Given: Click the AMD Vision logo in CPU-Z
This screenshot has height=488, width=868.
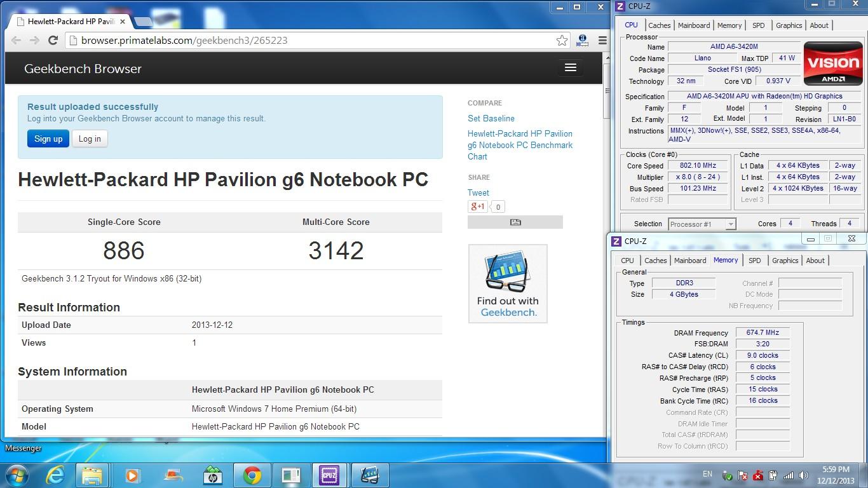Looking at the screenshot, I should click(833, 64).
